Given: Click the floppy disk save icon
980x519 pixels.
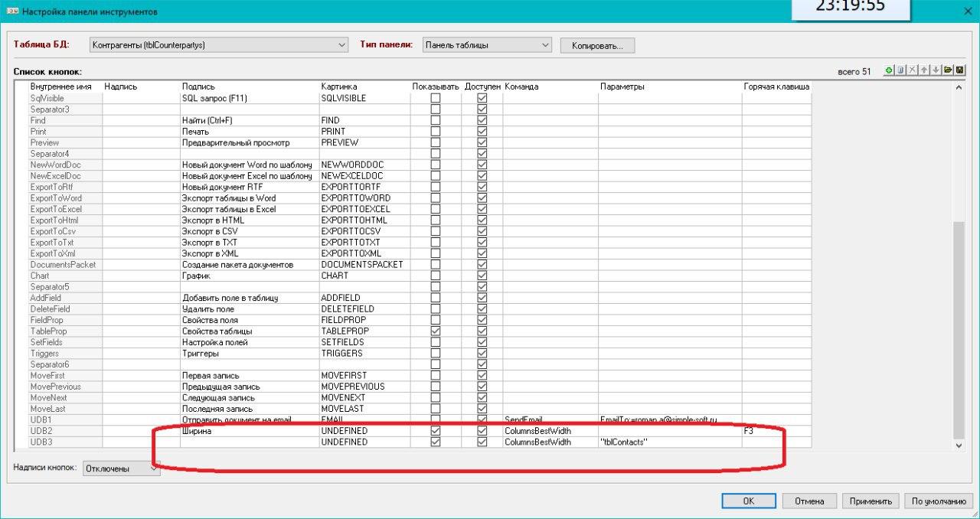Looking at the screenshot, I should [x=959, y=70].
